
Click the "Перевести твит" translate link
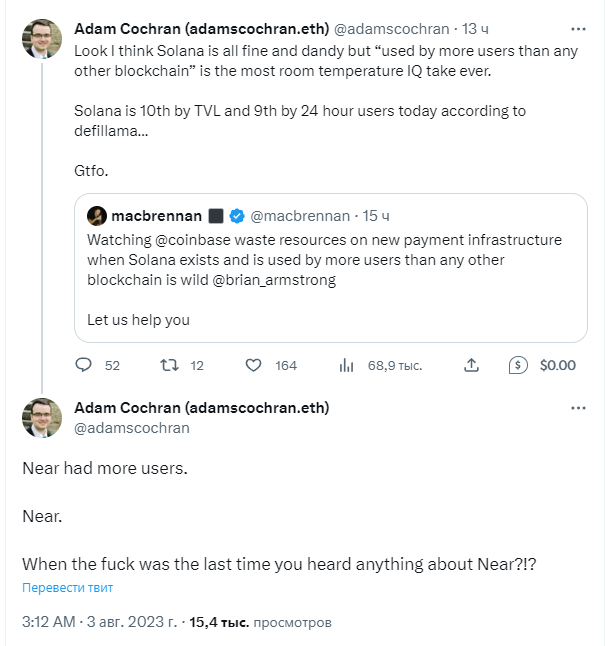68,587
